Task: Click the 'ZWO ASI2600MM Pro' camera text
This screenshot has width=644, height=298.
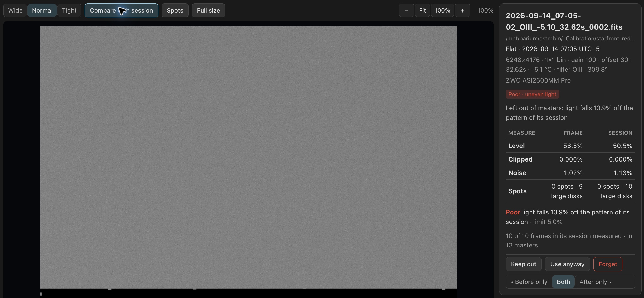Action: coord(538,80)
